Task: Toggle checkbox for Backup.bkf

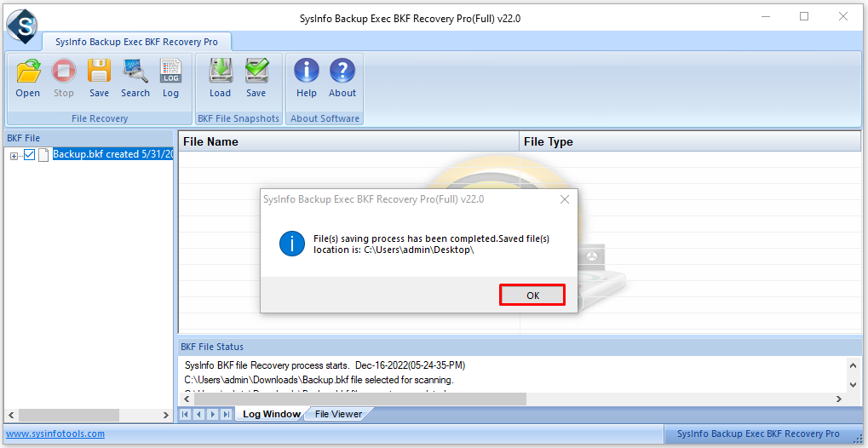Action: [30, 156]
